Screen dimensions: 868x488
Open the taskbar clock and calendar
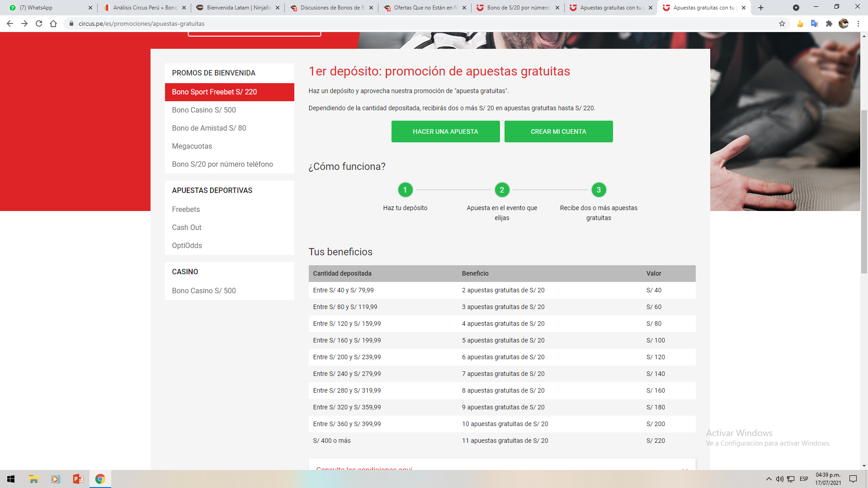click(828, 479)
